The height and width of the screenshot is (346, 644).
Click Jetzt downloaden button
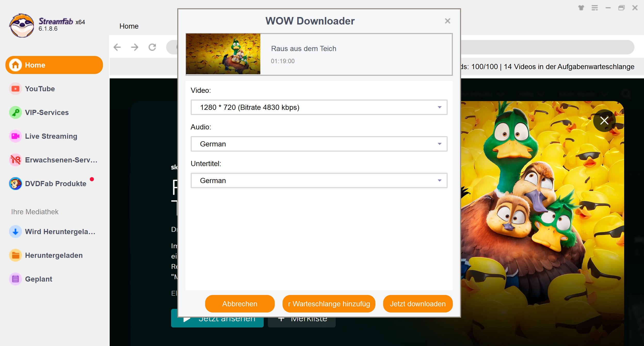[x=418, y=304]
